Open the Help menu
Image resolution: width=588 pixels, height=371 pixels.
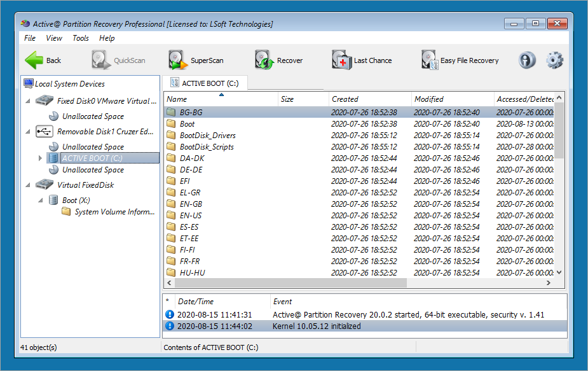(x=107, y=38)
